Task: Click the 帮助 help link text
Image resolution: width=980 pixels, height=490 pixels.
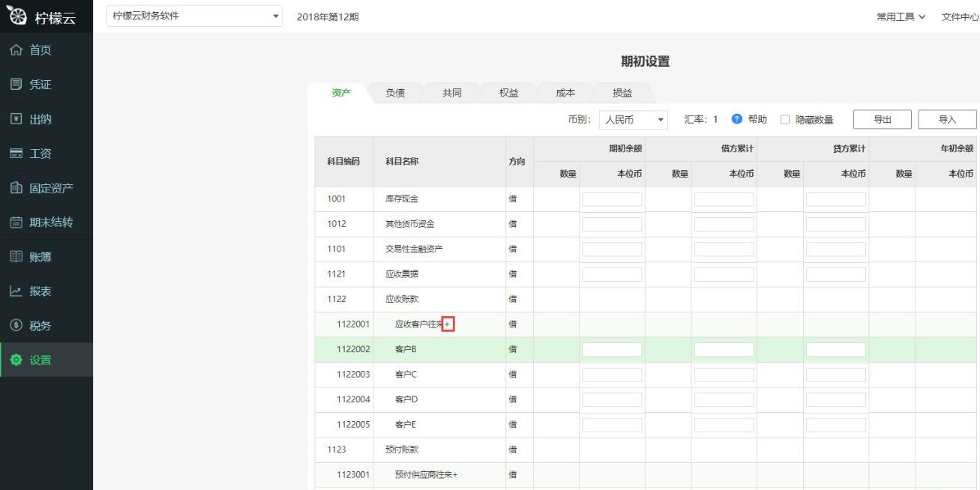Action: click(x=757, y=119)
